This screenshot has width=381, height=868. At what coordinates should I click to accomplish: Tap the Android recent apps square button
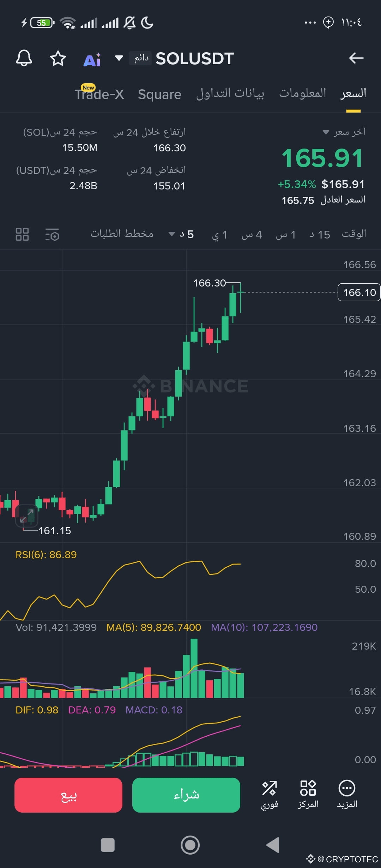pos(108,845)
